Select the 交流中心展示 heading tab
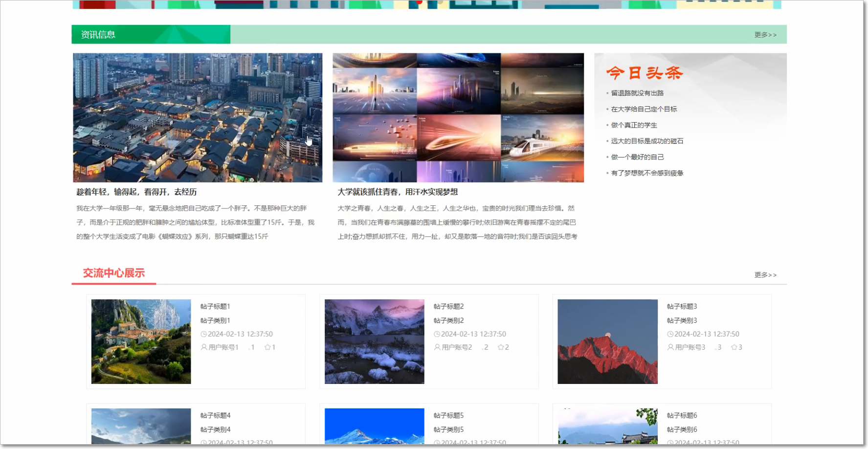Screen dimensions: 868x449 pos(114,273)
